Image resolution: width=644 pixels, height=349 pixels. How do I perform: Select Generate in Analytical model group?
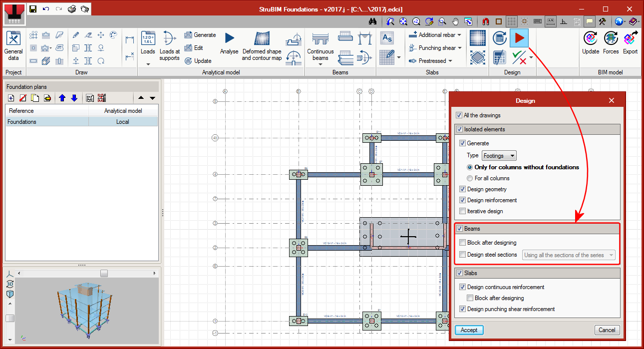pyautogui.click(x=200, y=35)
